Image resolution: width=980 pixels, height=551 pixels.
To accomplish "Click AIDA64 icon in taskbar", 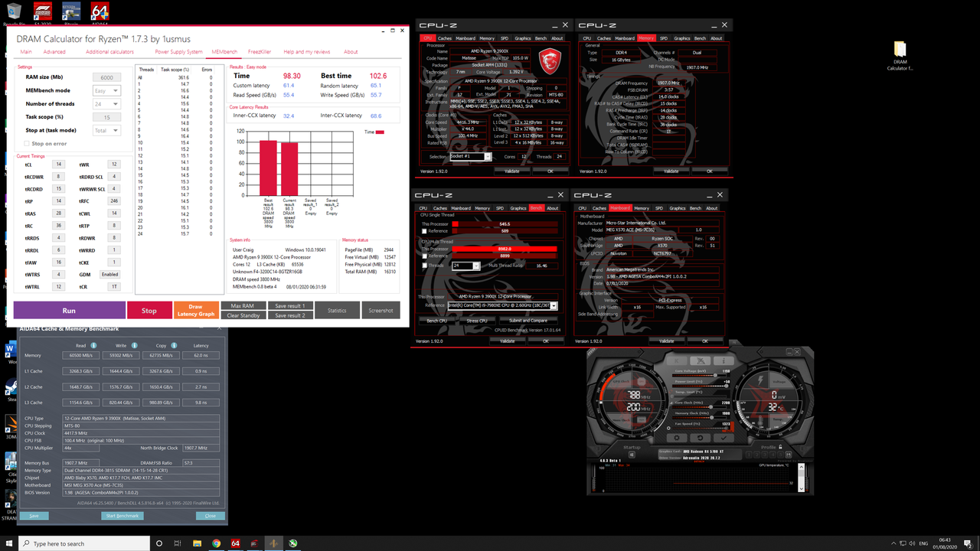I will coord(235,543).
